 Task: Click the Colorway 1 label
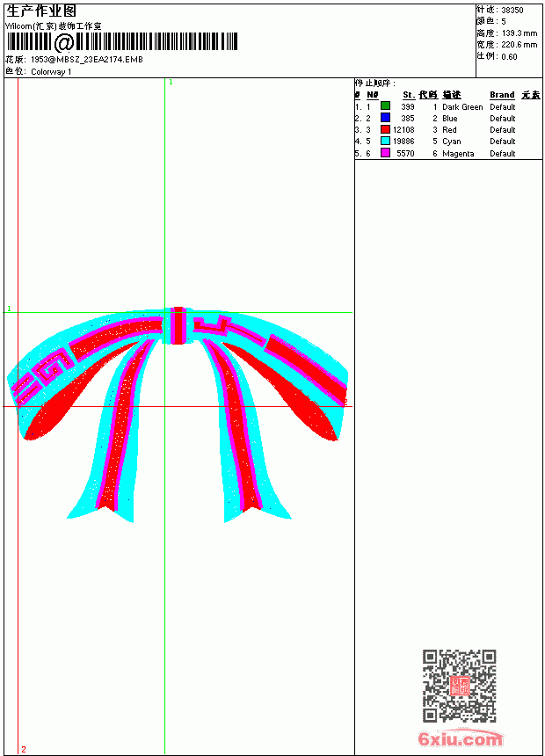pyautogui.click(x=51, y=72)
